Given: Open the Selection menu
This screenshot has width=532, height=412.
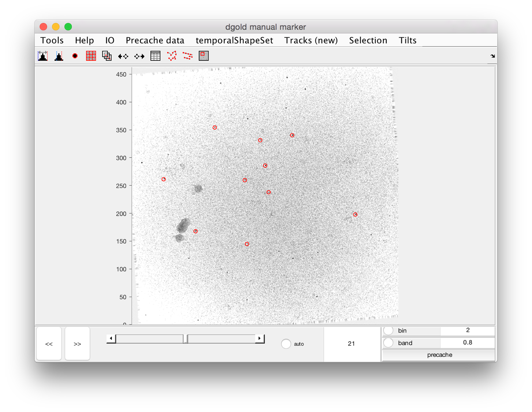Looking at the screenshot, I should click(x=368, y=40).
